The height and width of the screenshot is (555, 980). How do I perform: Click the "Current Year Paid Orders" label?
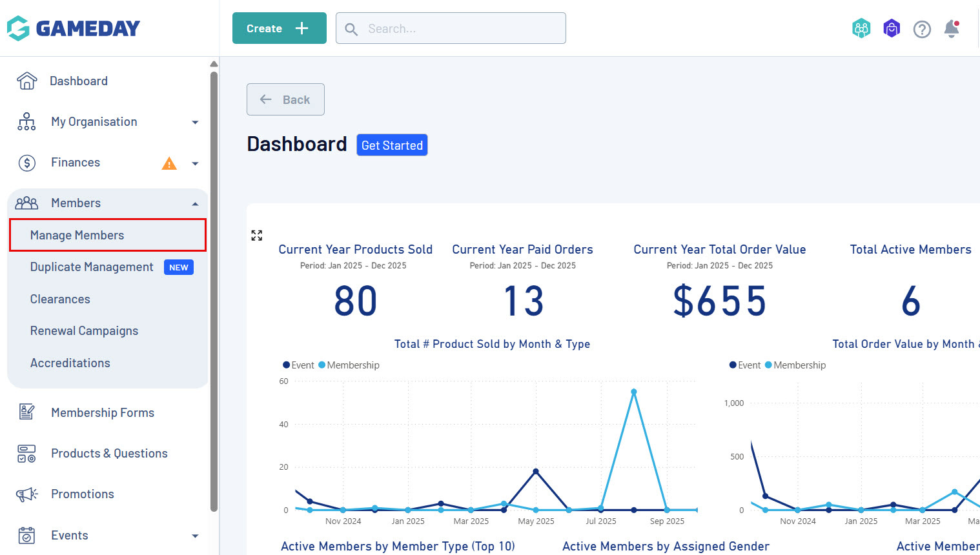[522, 250]
